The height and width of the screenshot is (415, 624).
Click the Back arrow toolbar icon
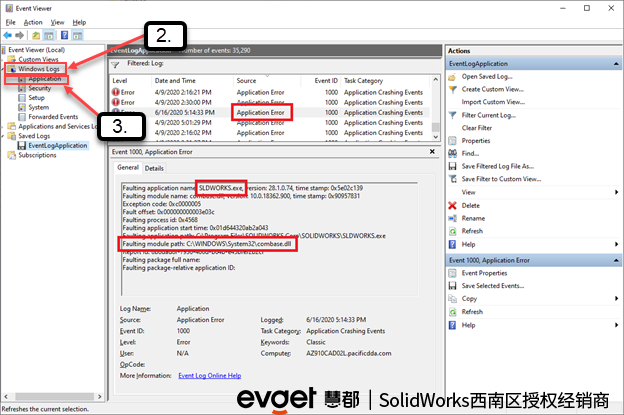8,35
